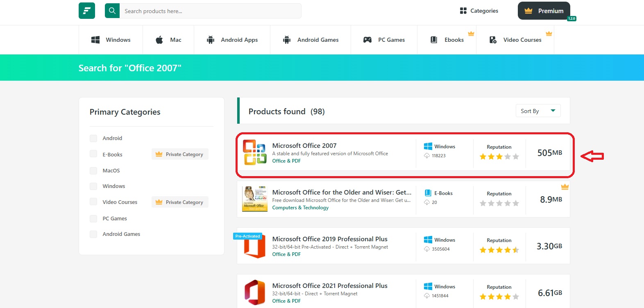Click Private Category badge next to Video Courses
The height and width of the screenshot is (308, 644).
180,202
